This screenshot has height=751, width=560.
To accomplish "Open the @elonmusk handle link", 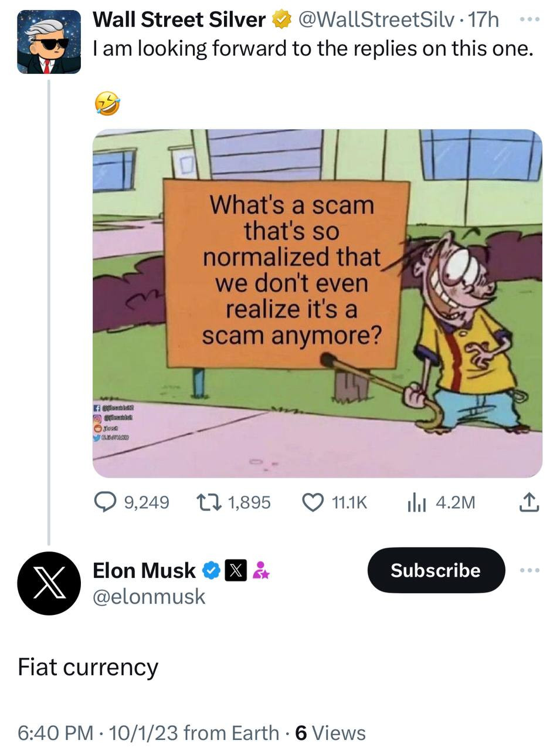I will point(149,597).
